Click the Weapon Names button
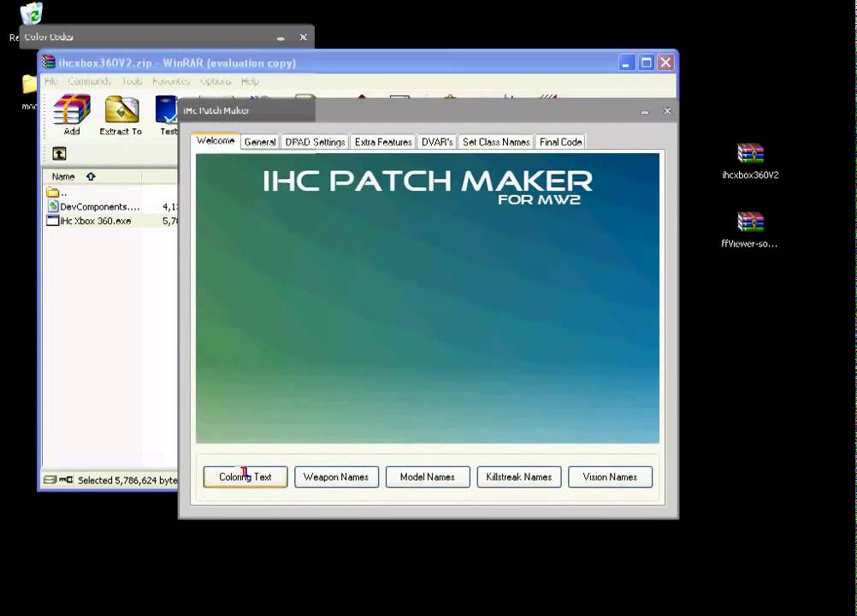This screenshot has width=857, height=616. (x=336, y=477)
